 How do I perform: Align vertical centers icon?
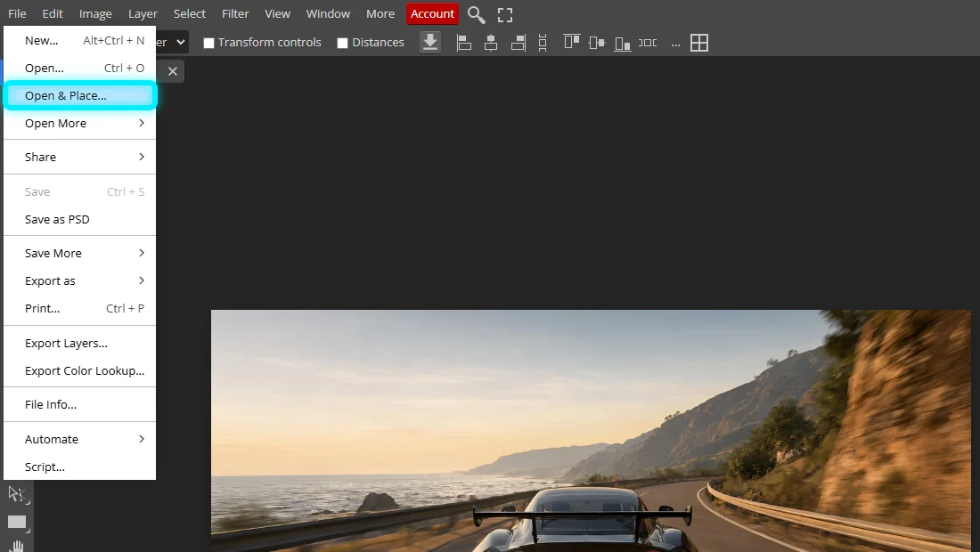pos(597,43)
